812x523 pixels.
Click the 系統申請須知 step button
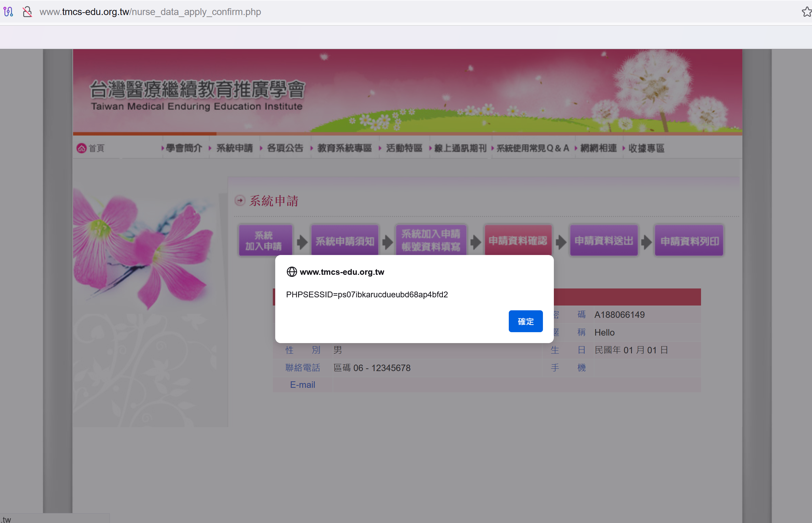click(345, 240)
